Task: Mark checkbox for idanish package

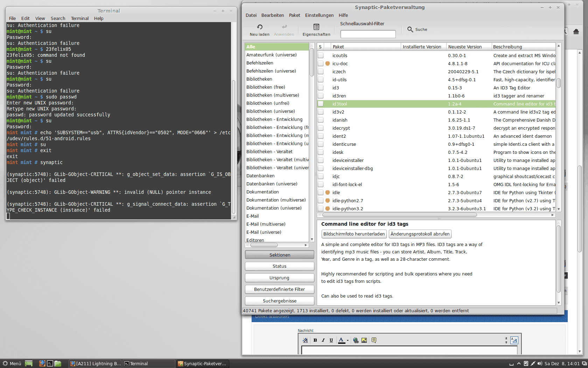Action: click(321, 120)
